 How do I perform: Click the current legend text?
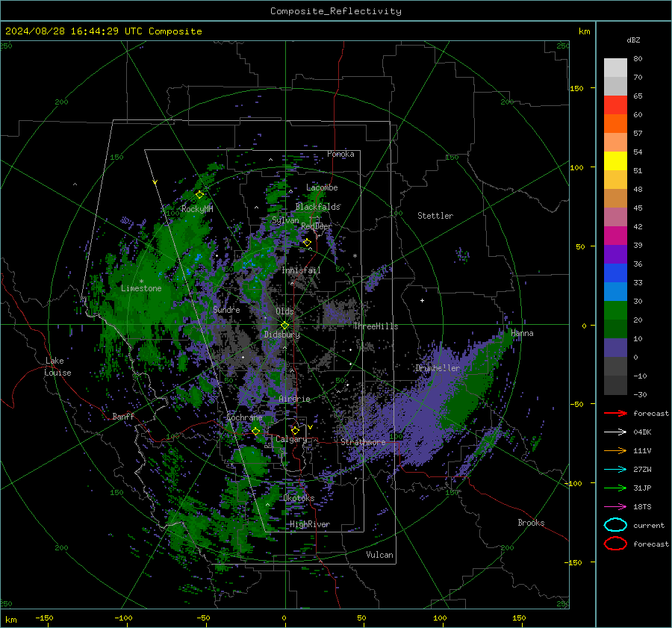coord(649,525)
